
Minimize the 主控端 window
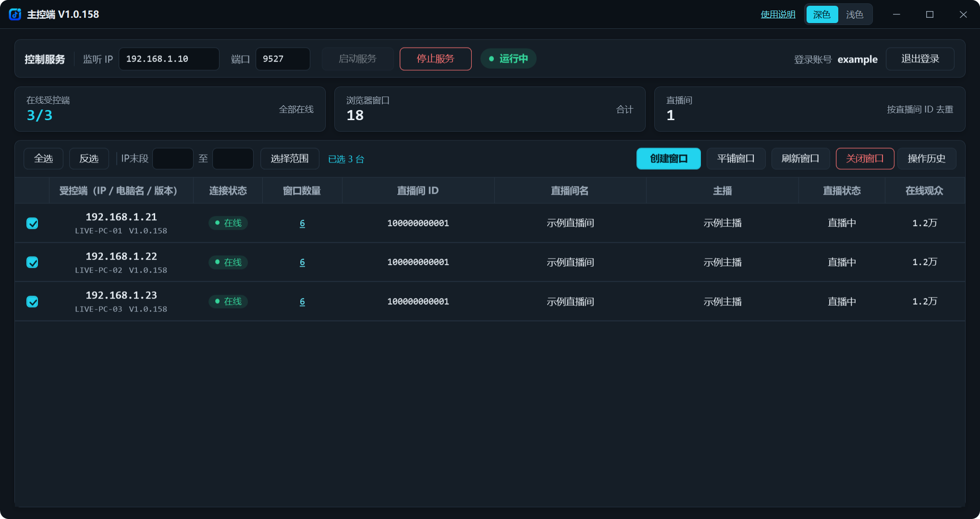pos(896,14)
